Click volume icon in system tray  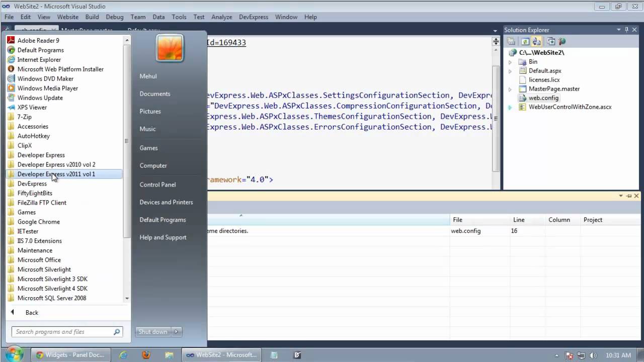tap(592, 355)
